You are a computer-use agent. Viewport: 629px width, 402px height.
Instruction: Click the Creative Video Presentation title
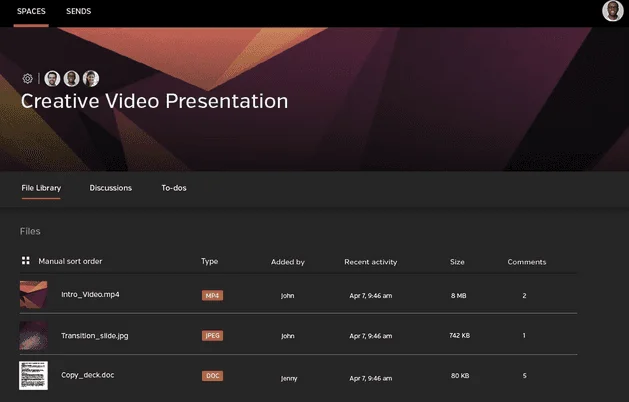[154, 101]
